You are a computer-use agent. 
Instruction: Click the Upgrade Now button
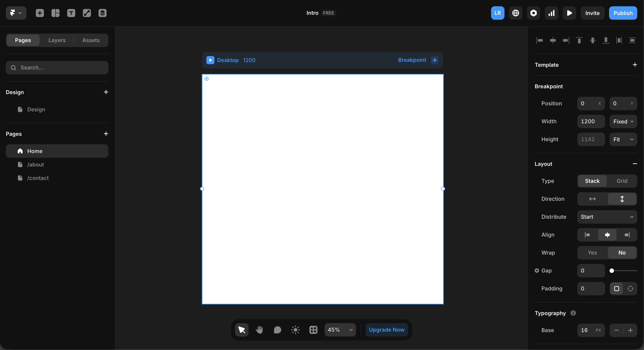pos(386,330)
